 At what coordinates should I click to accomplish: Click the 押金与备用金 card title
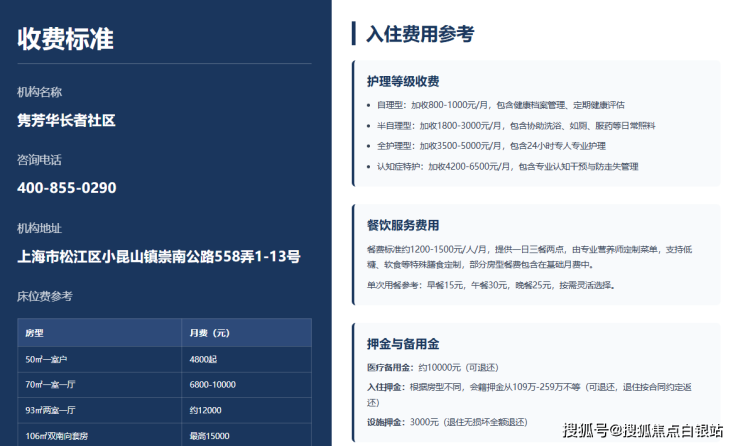[x=403, y=344]
